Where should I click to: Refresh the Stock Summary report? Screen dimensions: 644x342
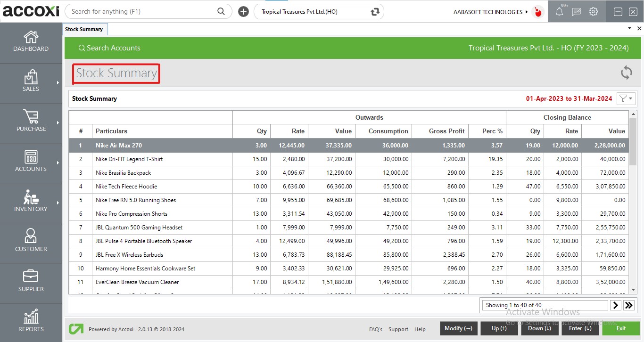pyautogui.click(x=626, y=73)
